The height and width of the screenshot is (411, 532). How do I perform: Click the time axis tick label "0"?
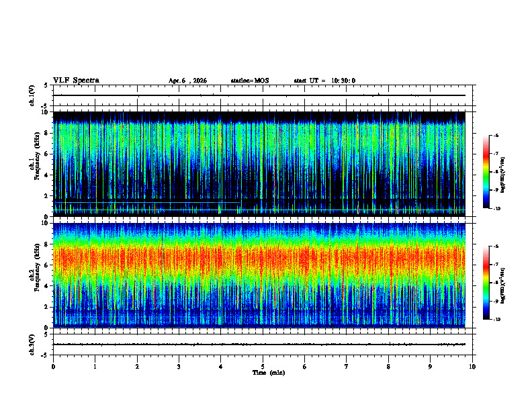(53, 367)
